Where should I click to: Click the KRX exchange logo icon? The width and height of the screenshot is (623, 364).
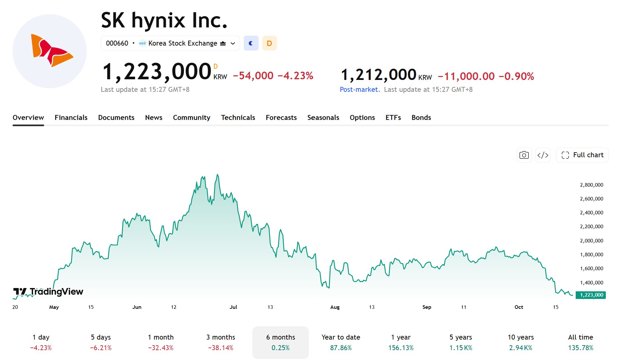143,43
